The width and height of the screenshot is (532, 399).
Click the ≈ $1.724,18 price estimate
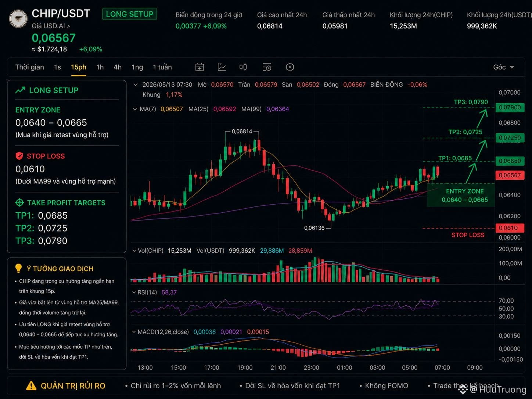(49, 49)
